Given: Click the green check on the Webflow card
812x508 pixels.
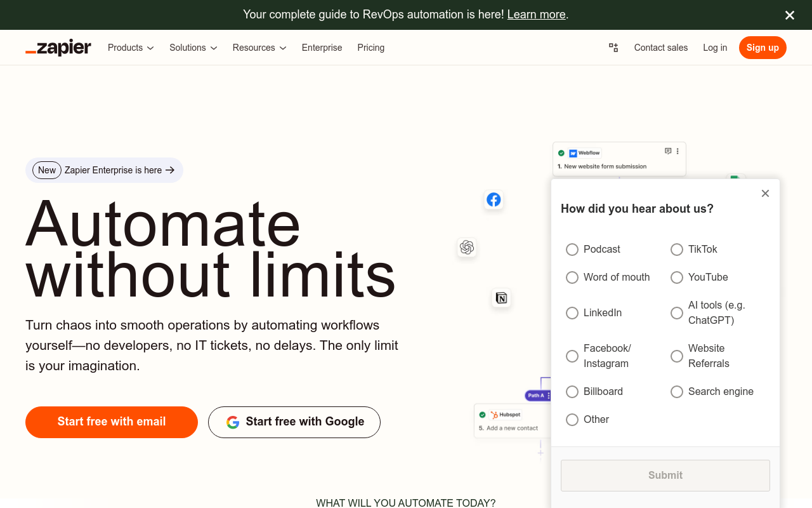Looking at the screenshot, I should 561,153.
